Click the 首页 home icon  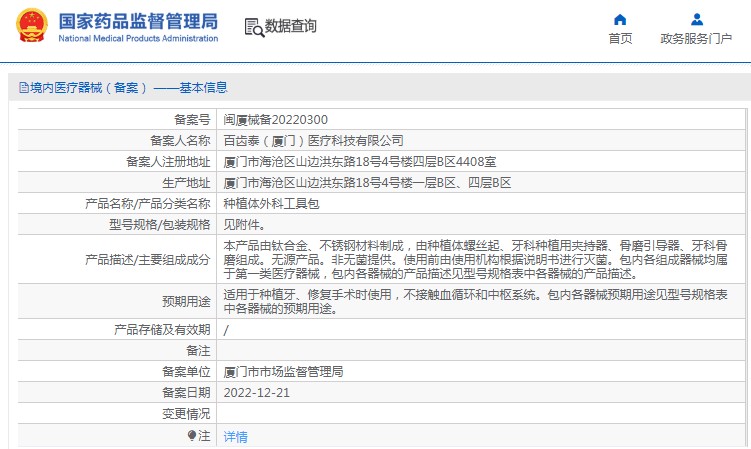tap(620, 20)
